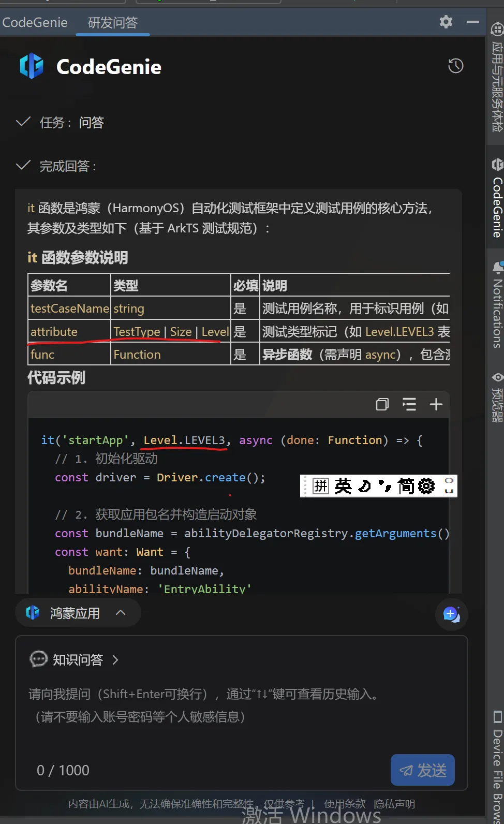This screenshot has height=824, width=504.
Task: Click '0 / 1000' character counter
Action: point(63,770)
